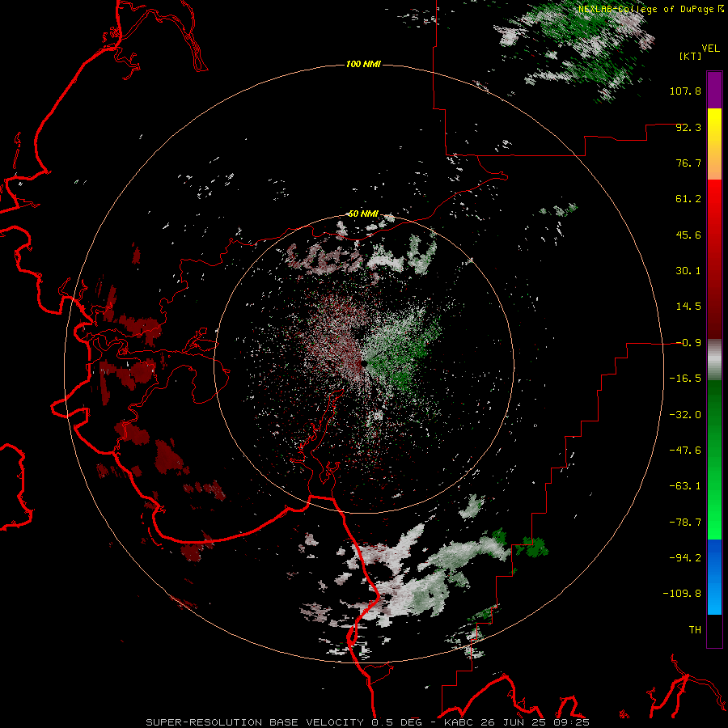Screen dimensions: 728x728
Task: Click the 14.5 velocity scale value
Action: coord(688,307)
